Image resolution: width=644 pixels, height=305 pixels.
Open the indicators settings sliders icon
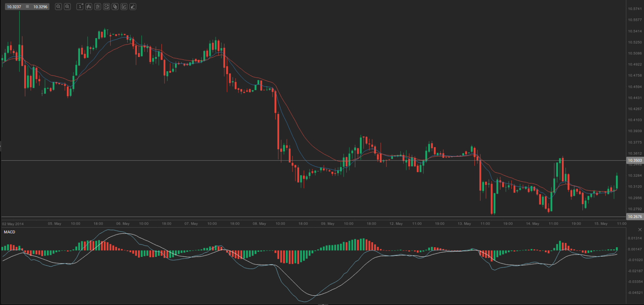coord(98,7)
